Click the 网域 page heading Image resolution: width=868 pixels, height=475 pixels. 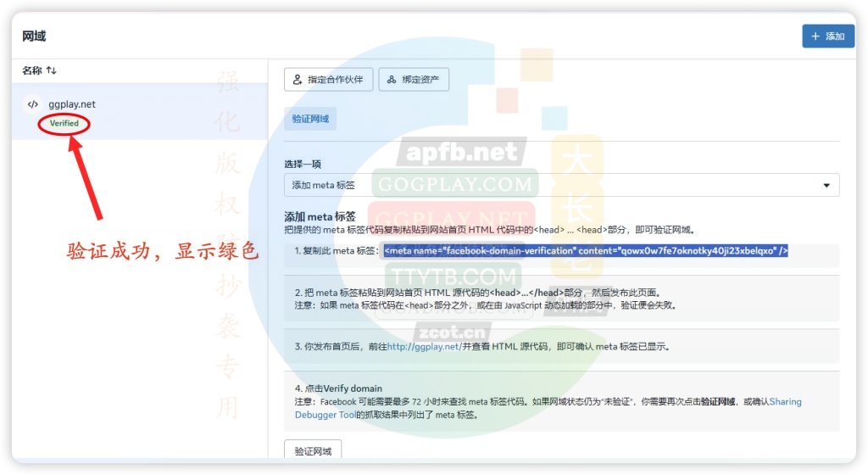[x=34, y=36]
